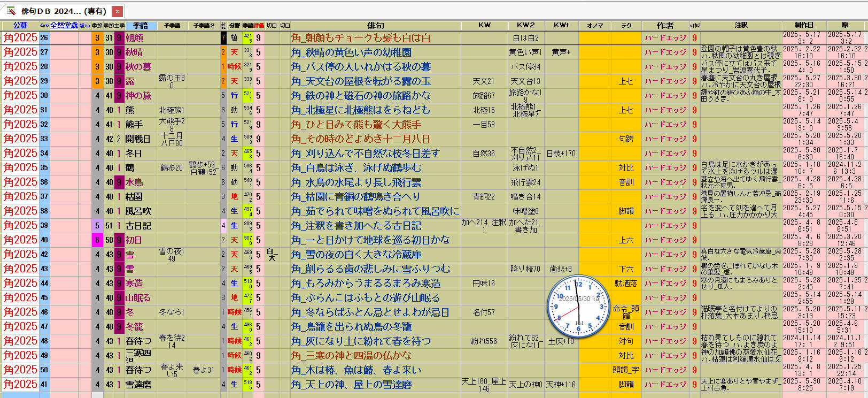Click the magenta 6 cell in 初日 row

click(97, 240)
